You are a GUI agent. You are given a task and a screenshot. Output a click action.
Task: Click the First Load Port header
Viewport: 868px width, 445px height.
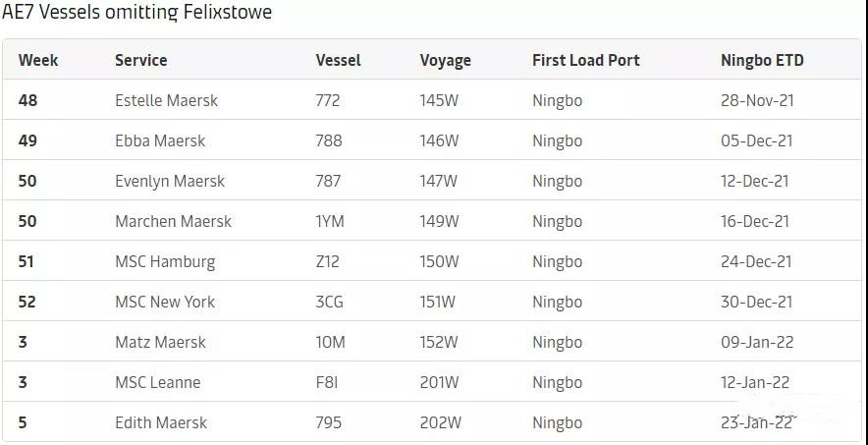(585, 60)
